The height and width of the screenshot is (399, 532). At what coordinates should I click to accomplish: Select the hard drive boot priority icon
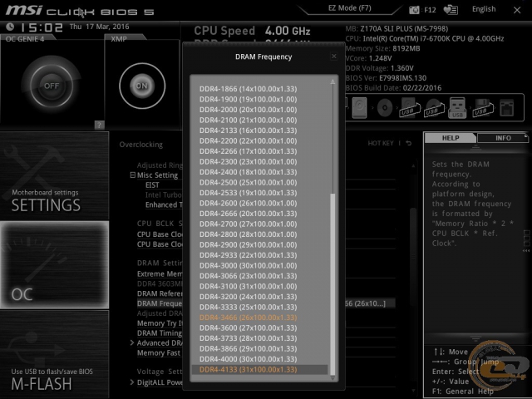[359, 107]
